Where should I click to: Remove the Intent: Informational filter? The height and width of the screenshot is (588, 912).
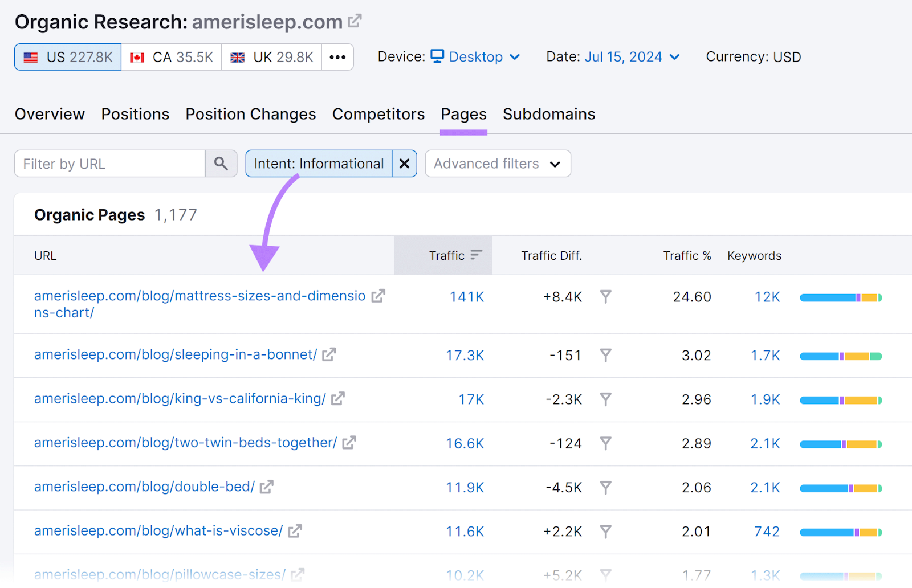coord(404,164)
